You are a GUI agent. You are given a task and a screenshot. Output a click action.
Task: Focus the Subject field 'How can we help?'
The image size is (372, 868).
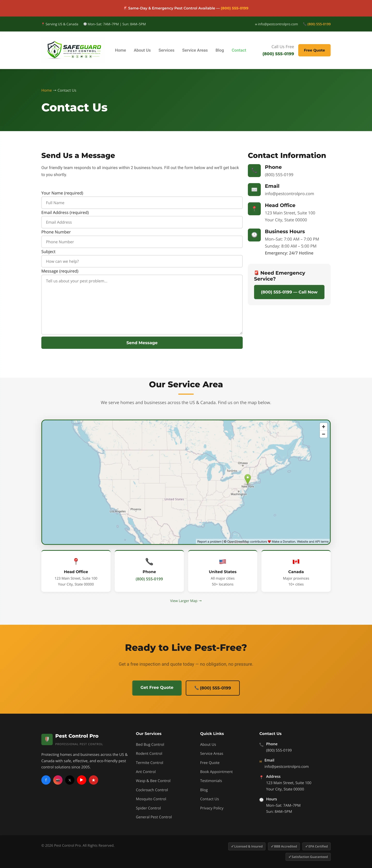pyautogui.click(x=142, y=261)
